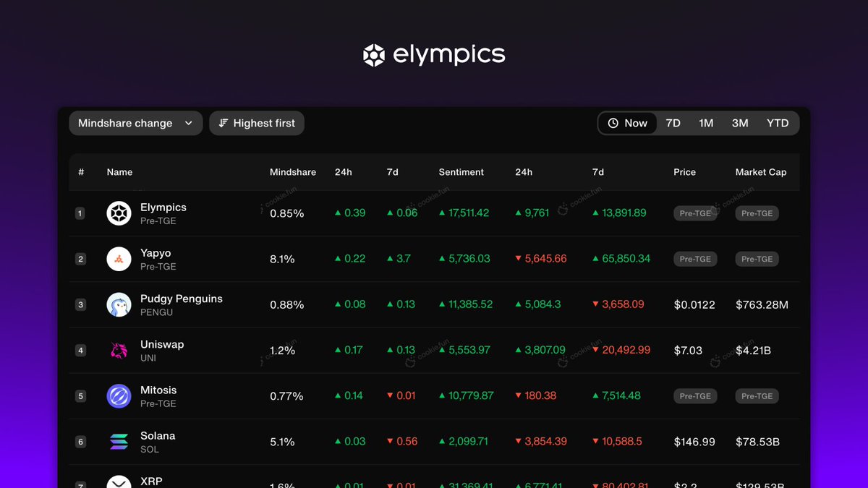This screenshot has height=488, width=868.
Task: Click the rank 6 number badge
Action: 80,441
